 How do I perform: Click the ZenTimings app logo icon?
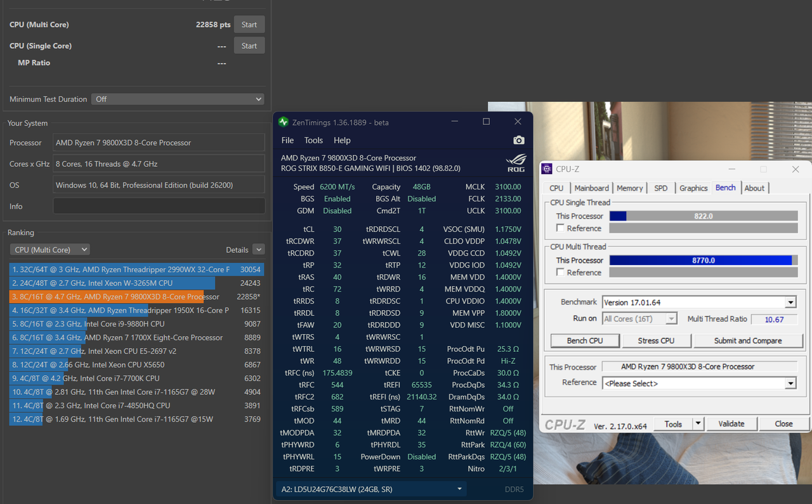pos(284,122)
